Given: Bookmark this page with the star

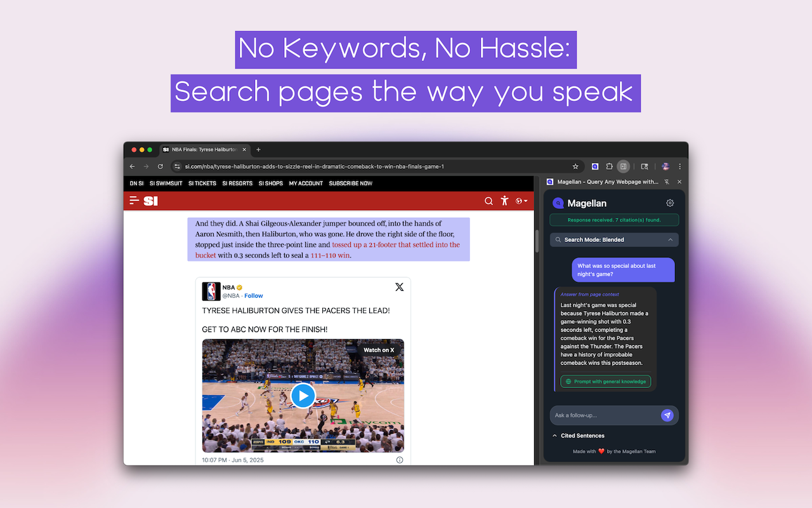Looking at the screenshot, I should coord(575,166).
